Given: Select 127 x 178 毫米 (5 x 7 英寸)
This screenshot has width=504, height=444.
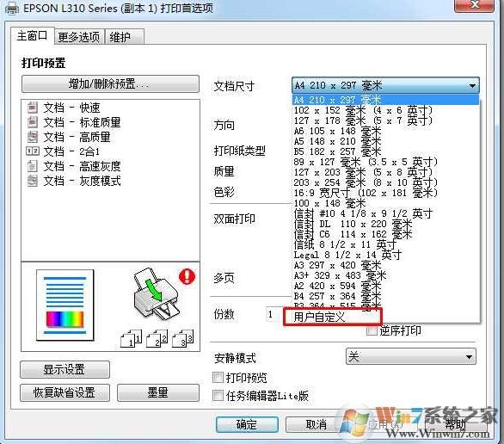Looking at the screenshot, I should point(385,120).
